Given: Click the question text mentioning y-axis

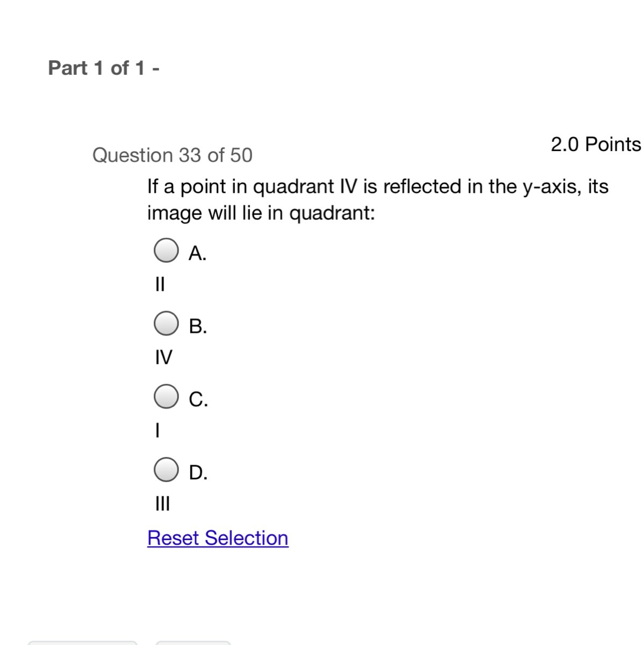Looking at the screenshot, I should point(378,187).
